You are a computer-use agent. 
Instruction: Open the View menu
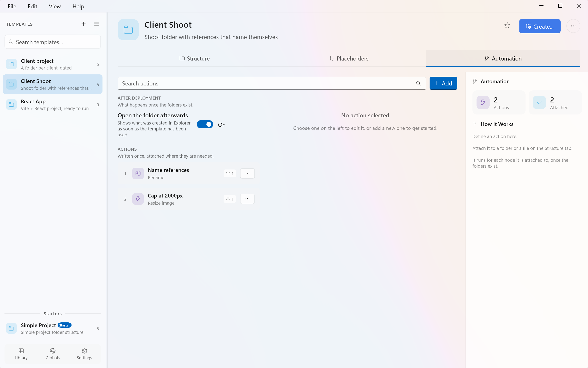[x=55, y=6]
